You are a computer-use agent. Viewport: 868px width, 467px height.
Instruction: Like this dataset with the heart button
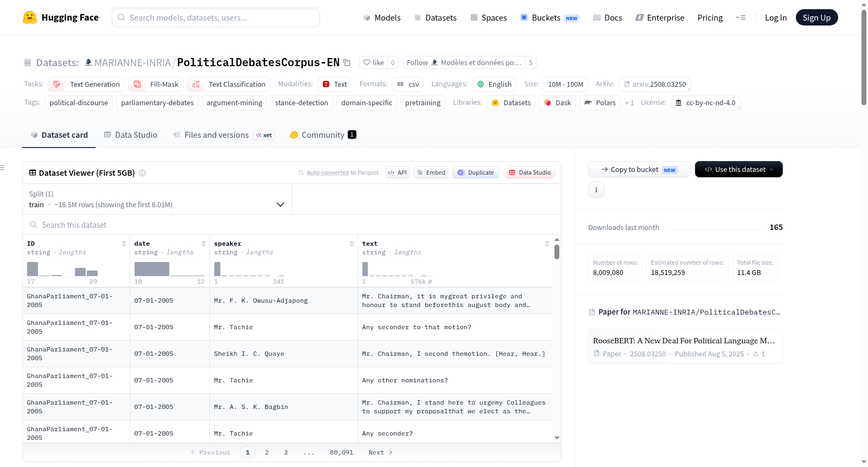pyautogui.click(x=373, y=62)
